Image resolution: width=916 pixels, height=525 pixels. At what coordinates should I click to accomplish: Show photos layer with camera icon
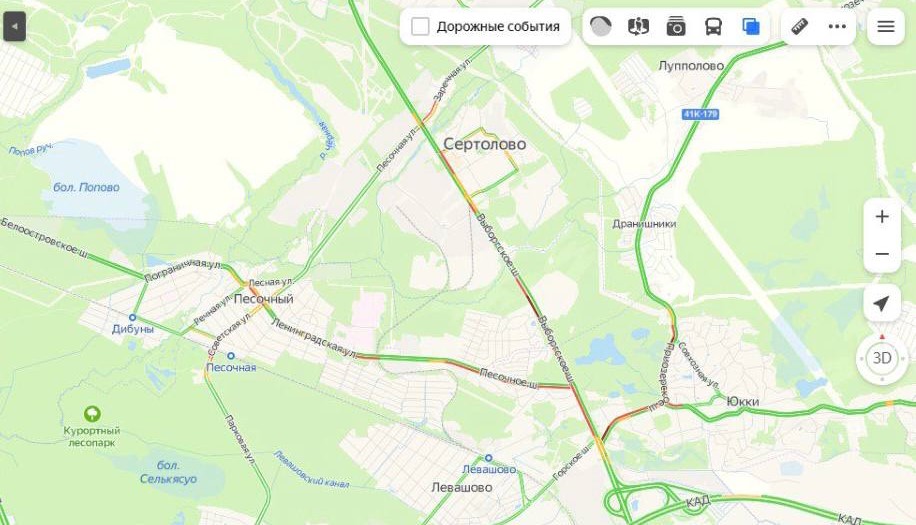point(676,26)
